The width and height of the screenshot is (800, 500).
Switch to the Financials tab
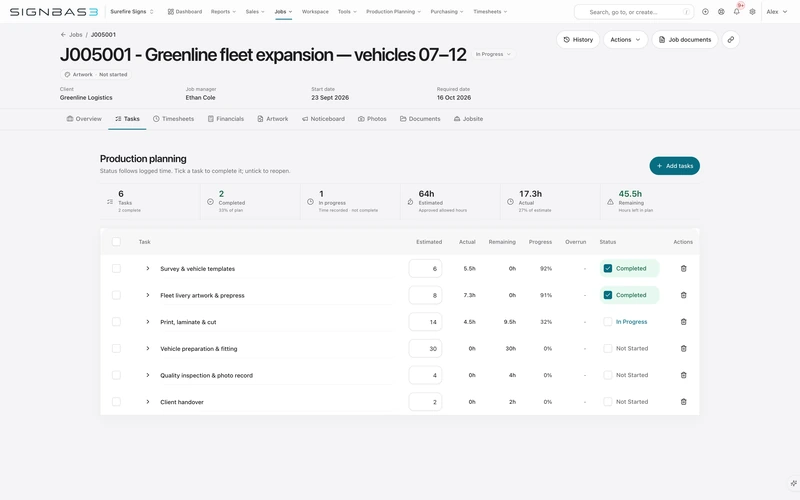226,119
